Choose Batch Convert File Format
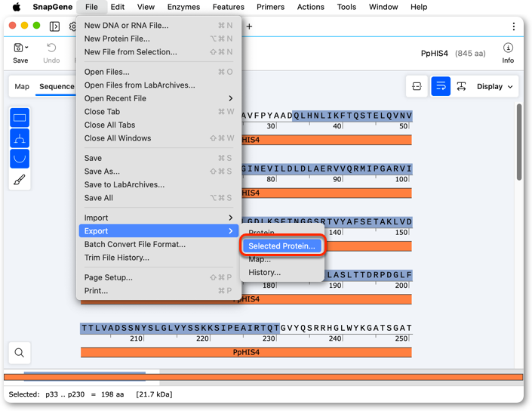Viewport: 532px width, 411px height. pos(158,244)
